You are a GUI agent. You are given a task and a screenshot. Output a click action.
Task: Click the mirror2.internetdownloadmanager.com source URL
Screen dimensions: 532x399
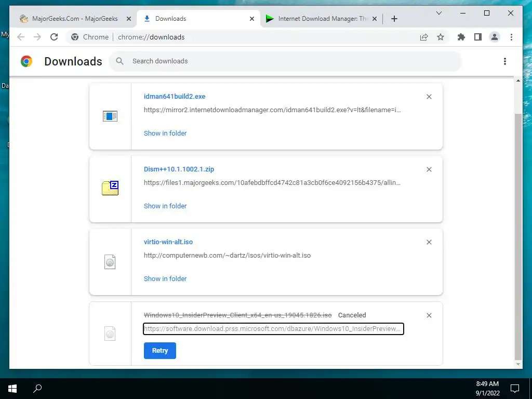tap(272, 110)
